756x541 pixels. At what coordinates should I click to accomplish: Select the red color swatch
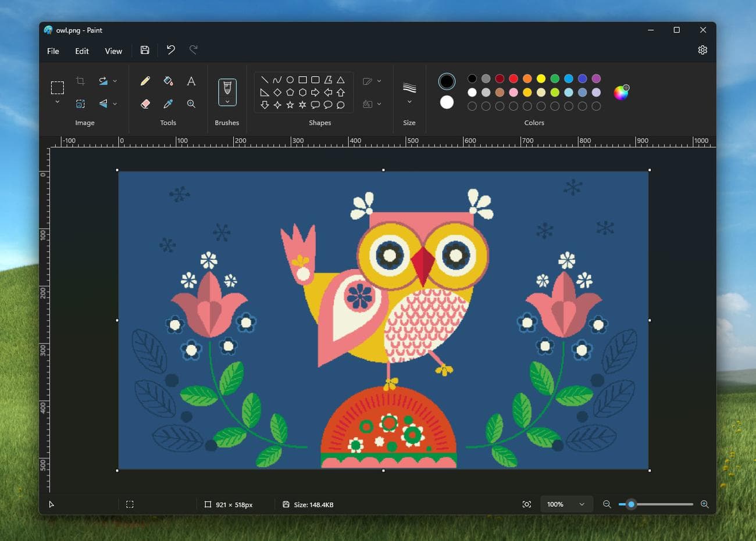pos(513,78)
